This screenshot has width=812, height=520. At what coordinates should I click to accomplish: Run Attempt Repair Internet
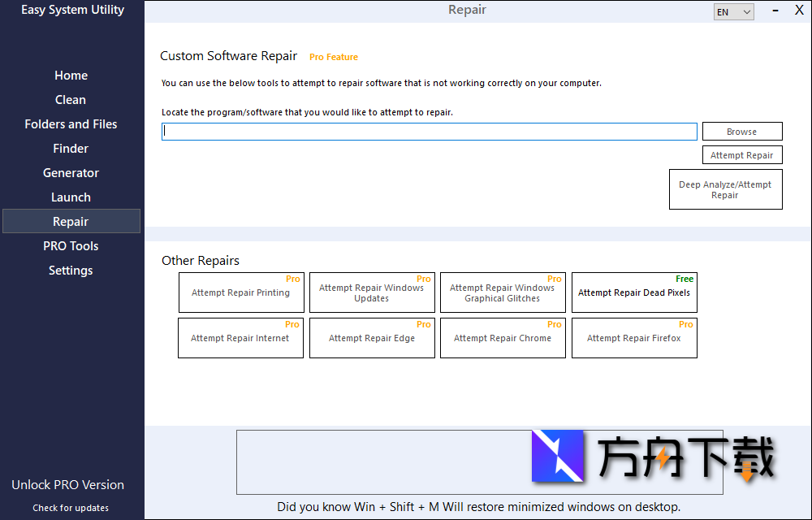pyautogui.click(x=240, y=337)
